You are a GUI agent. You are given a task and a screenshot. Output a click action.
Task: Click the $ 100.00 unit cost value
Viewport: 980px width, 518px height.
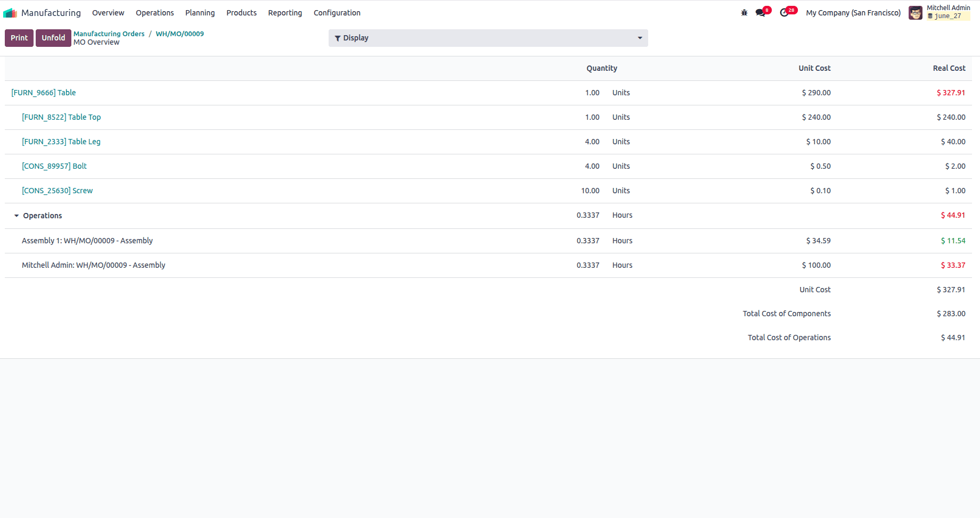point(816,265)
